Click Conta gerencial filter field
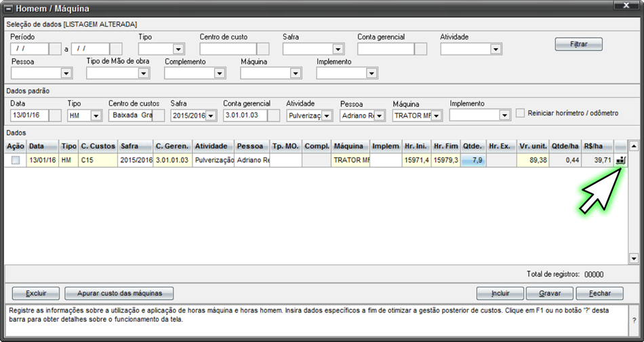 [386, 49]
